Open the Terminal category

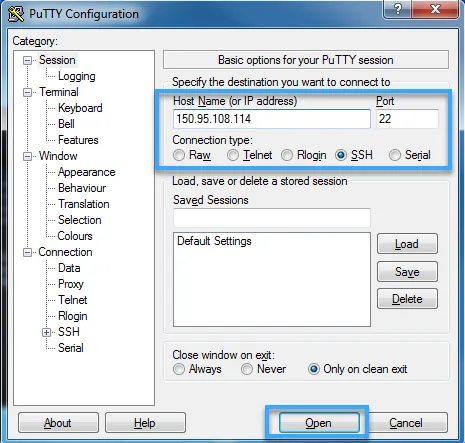pos(59,92)
